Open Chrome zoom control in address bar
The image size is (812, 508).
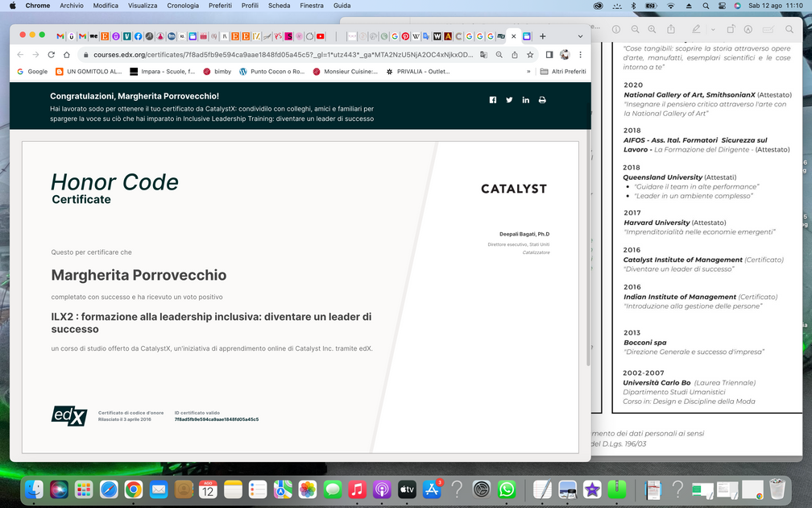499,55
